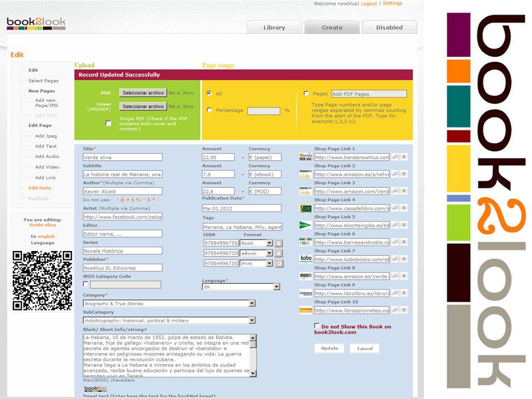532x399 pixels.
Task: Click the magnifier icon for Shop Page Link 2
Action: 395,174
